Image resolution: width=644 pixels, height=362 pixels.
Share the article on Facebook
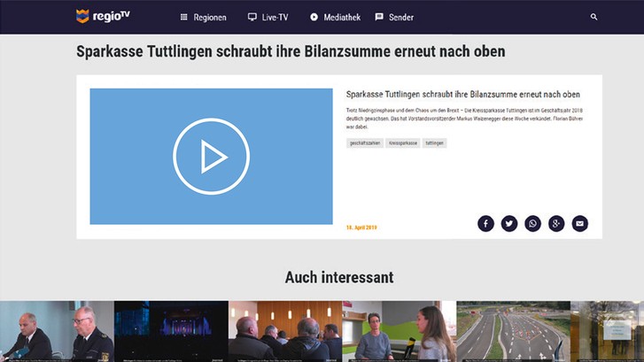(x=485, y=224)
